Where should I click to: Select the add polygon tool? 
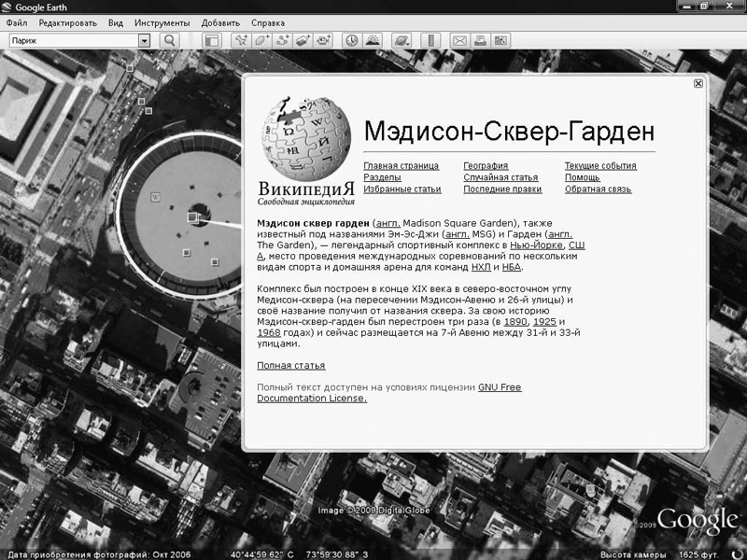pyautogui.click(x=261, y=40)
